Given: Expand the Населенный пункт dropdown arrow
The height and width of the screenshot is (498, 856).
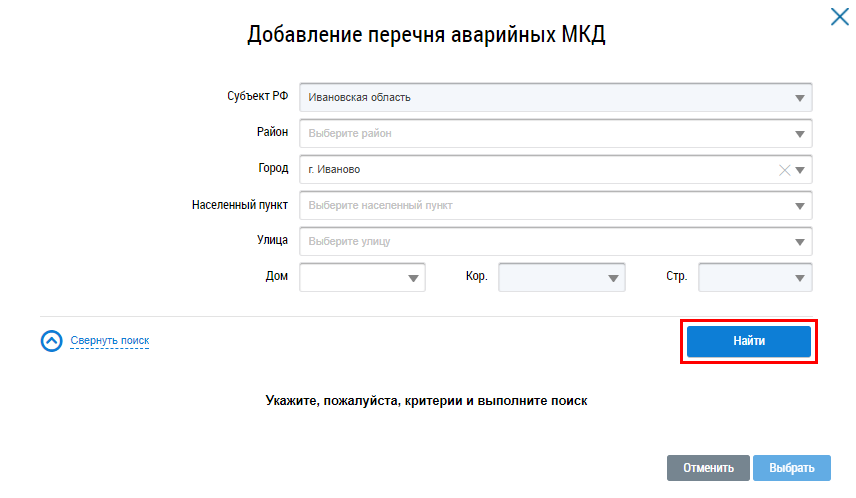Looking at the screenshot, I should coord(799,206).
